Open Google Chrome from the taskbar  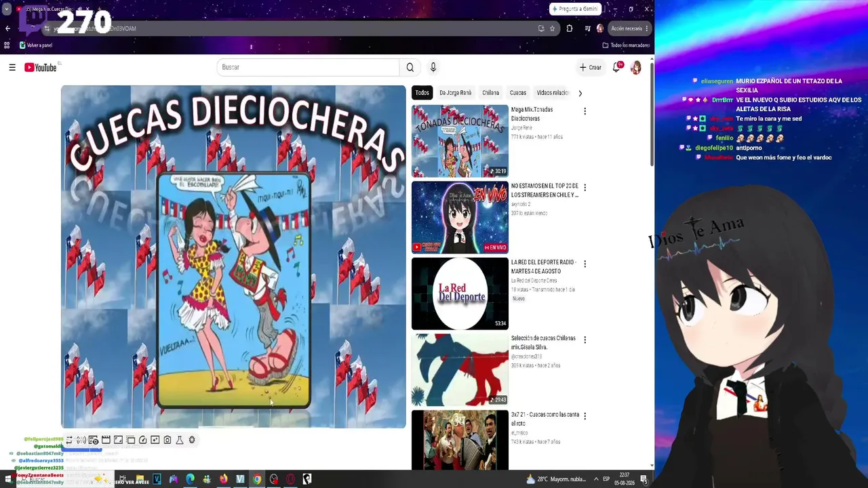(257, 479)
